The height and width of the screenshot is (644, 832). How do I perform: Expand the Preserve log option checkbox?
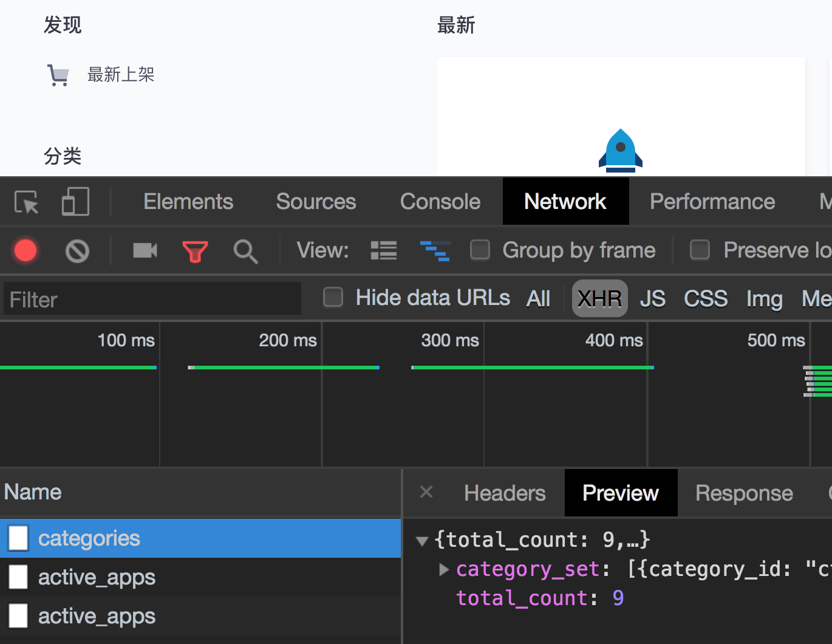[700, 250]
